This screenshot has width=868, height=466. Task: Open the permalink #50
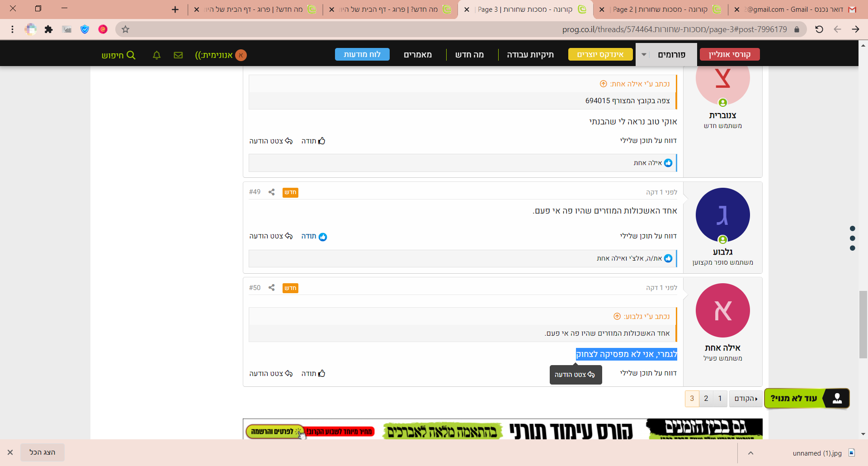pyautogui.click(x=255, y=288)
